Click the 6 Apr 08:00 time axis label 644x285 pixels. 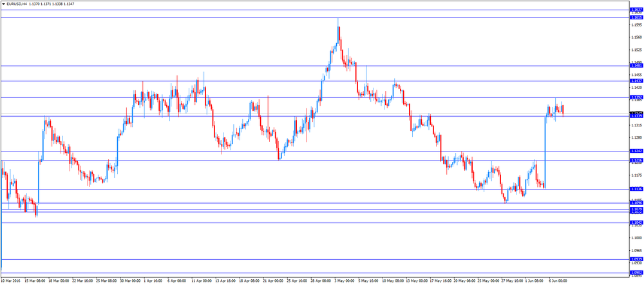(177, 282)
